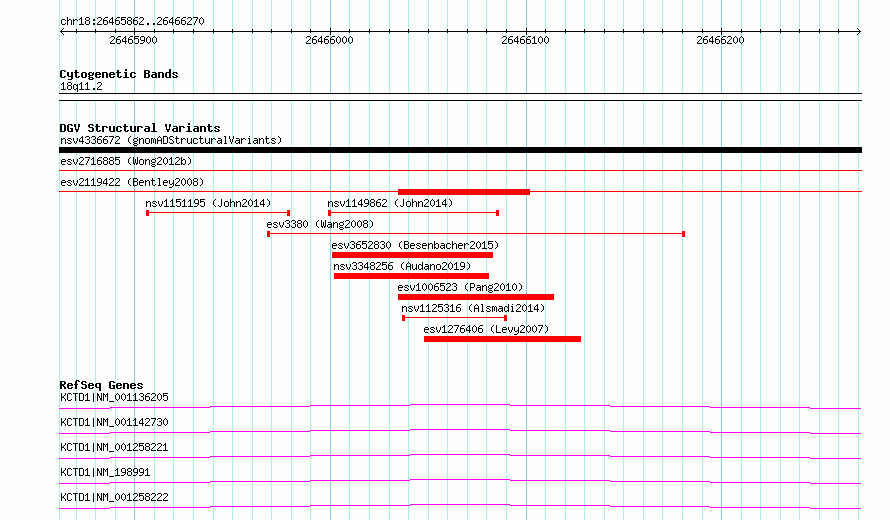The width and height of the screenshot is (890, 520).
Task: Click the red bar under esv3652830
Action: pyautogui.click(x=412, y=255)
